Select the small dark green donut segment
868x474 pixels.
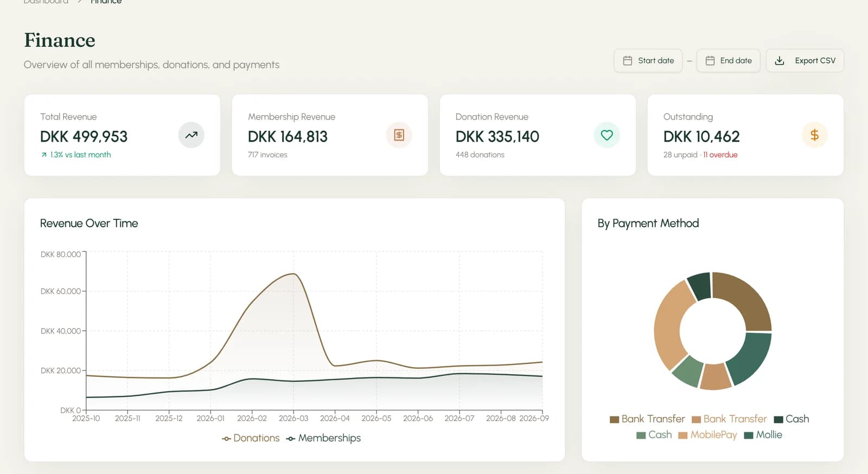(700, 286)
